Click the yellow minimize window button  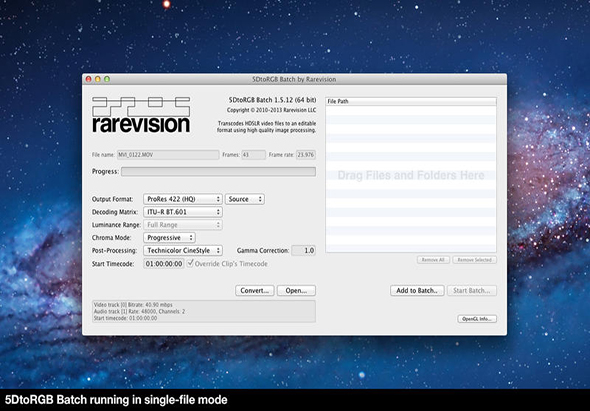(x=97, y=79)
